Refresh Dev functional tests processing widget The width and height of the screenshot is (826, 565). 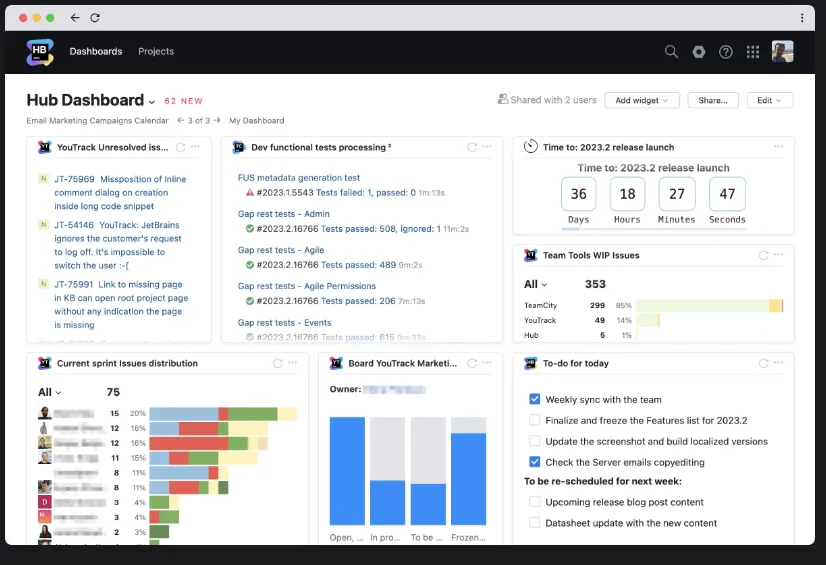[x=472, y=147]
